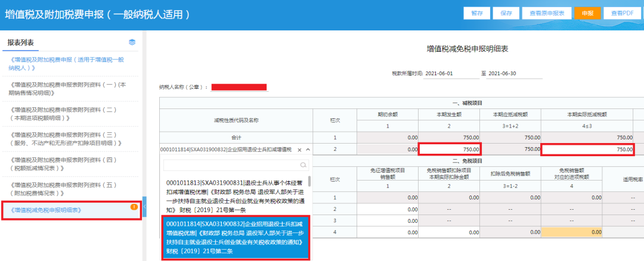Viewport: 644px width, 261px height.
Task: Click 免税销售额扣除项目 field in row 4
Action: tap(450, 232)
